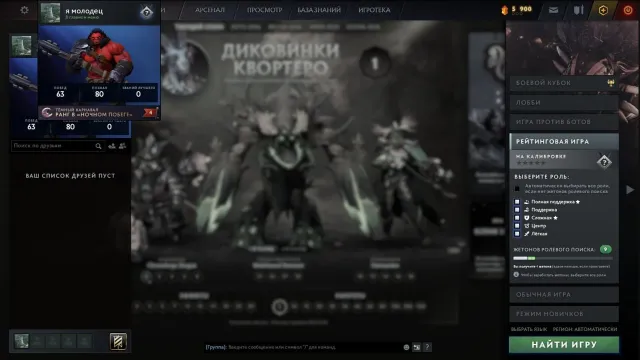Image resolution: width=640 pixels, height=360 pixels.
Task: Expand the Игра против ботов section
Action: coord(564,122)
